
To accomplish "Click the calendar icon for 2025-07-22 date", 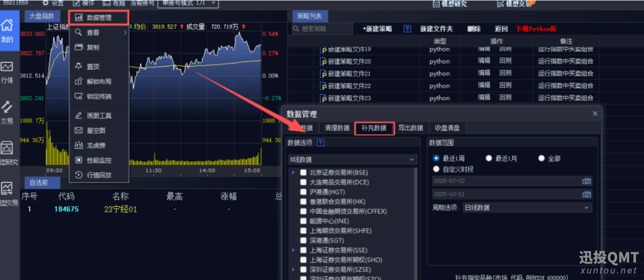I will (x=586, y=180).
